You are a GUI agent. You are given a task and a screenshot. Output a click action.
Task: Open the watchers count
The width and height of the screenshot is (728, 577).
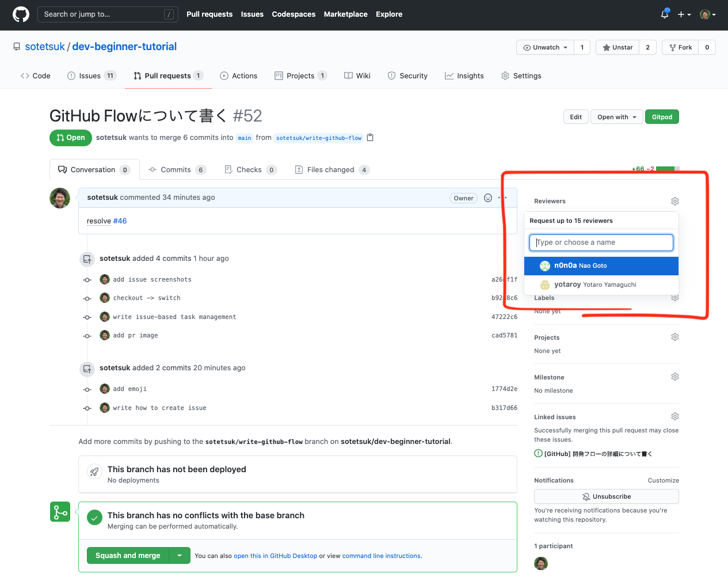tap(582, 47)
